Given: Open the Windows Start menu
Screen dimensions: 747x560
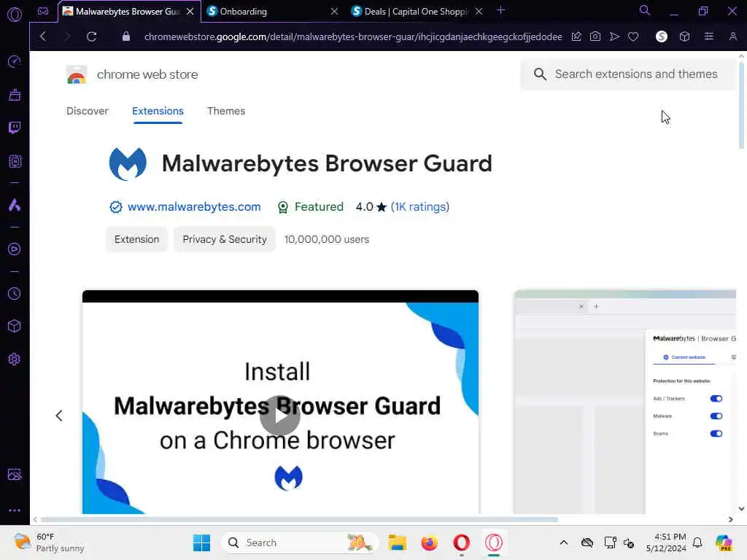Looking at the screenshot, I should pos(201,542).
